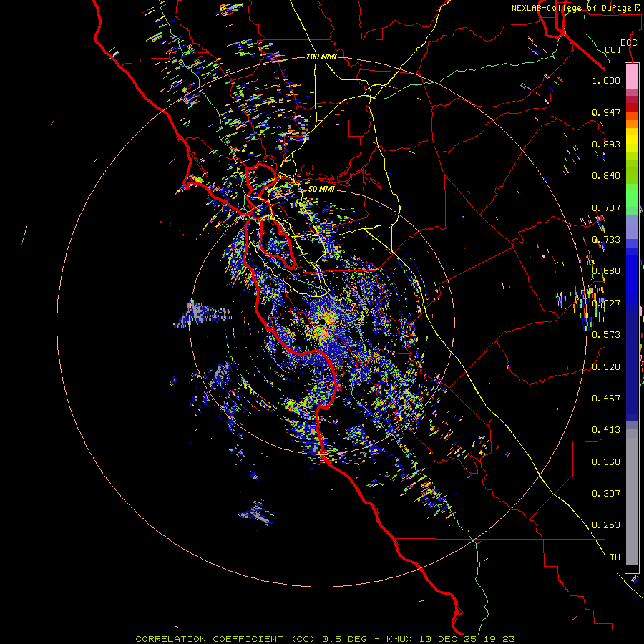This screenshot has width=644, height=644.
Task: Select the 0.733 color bar value
Action: [606, 240]
